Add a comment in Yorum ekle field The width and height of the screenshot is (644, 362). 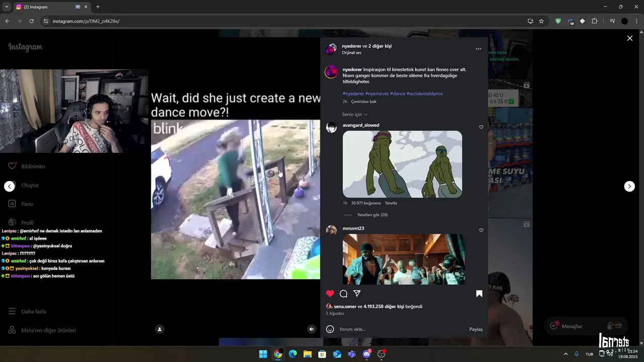[403, 329]
